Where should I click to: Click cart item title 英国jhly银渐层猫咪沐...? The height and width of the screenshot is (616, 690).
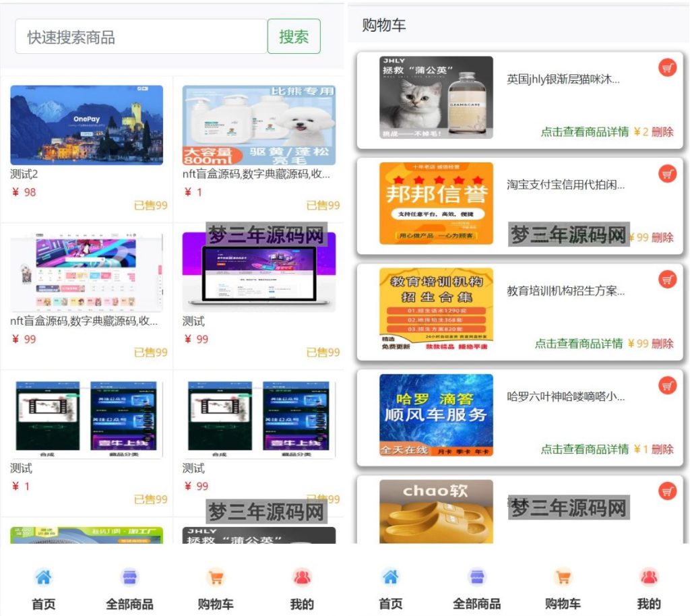click(563, 80)
